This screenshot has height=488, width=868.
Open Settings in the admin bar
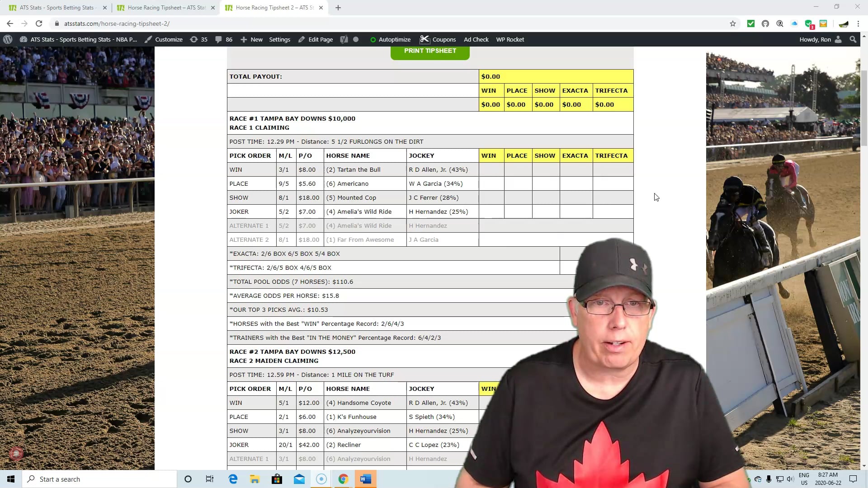point(279,39)
